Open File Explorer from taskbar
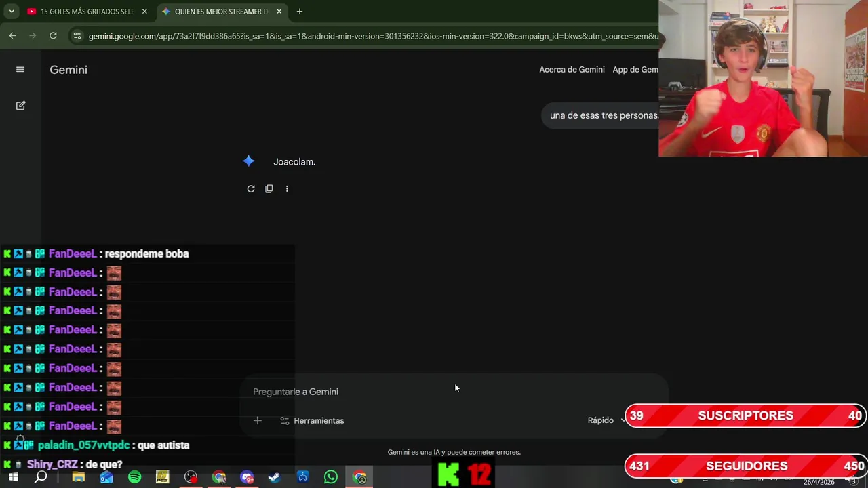The width and height of the screenshot is (868, 488). (79, 477)
